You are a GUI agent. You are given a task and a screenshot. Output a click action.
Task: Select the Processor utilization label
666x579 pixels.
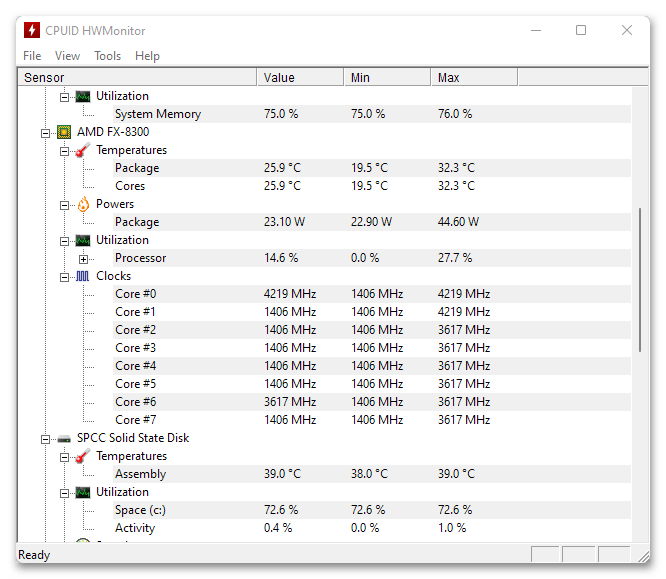pyautogui.click(x=141, y=258)
